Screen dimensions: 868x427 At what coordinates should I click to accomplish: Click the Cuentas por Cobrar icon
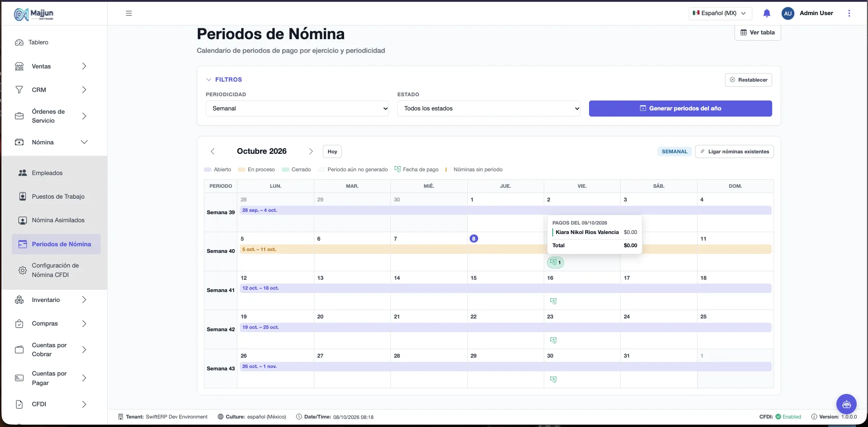coord(19,350)
